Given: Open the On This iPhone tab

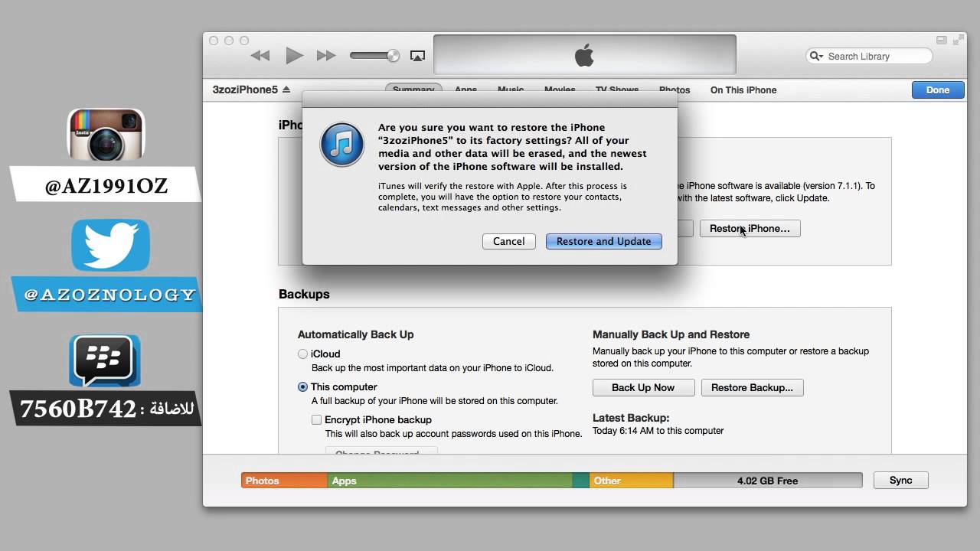Looking at the screenshot, I should coord(743,90).
